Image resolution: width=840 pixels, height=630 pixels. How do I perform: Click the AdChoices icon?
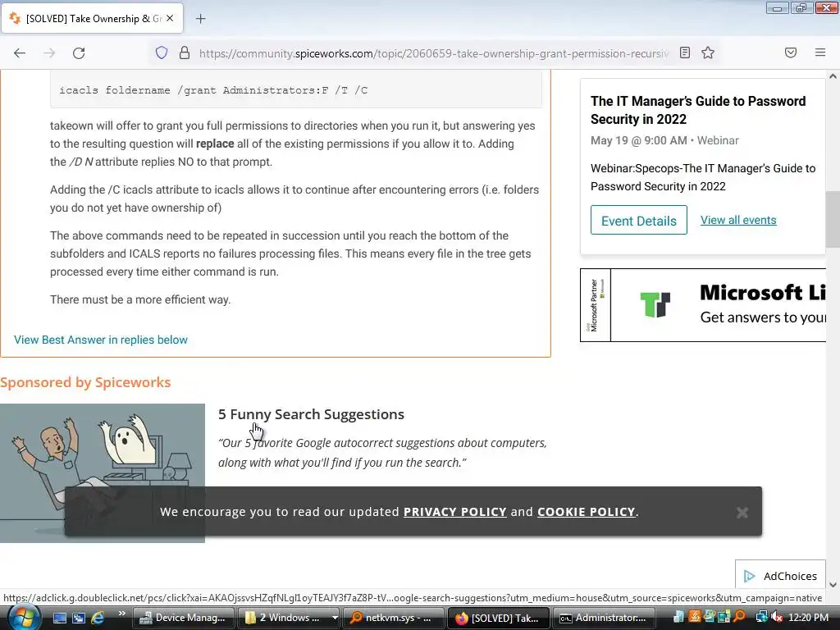pos(750,576)
